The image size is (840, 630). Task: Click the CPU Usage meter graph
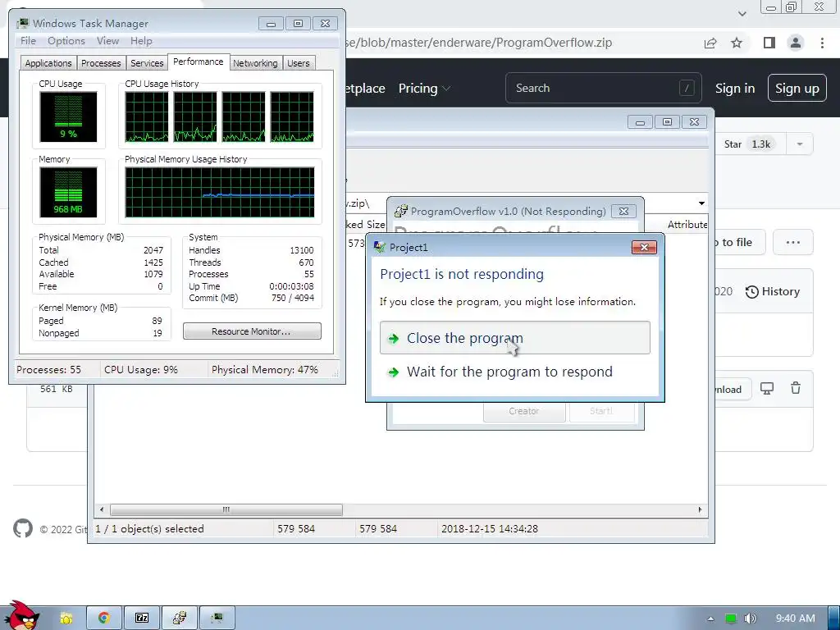(x=68, y=116)
